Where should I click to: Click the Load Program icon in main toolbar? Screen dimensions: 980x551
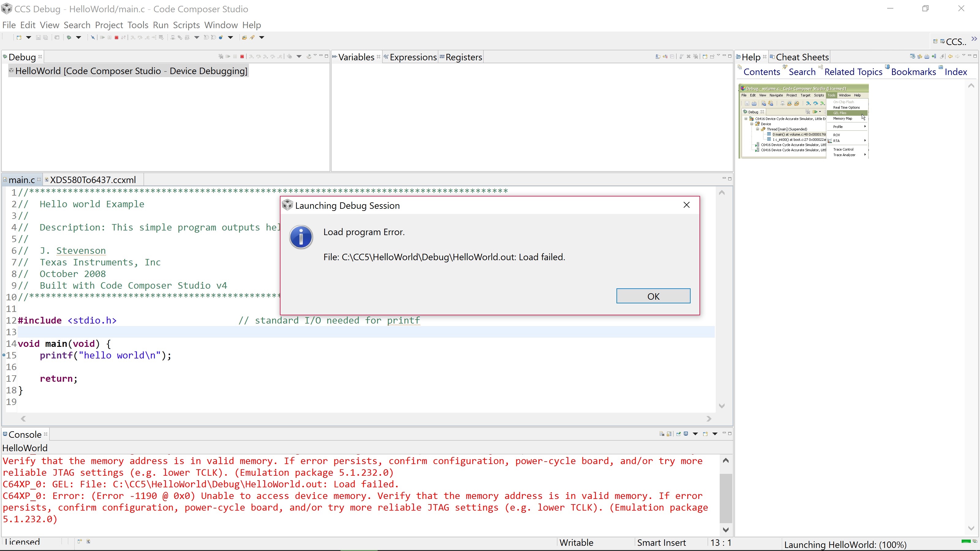pos(187,38)
